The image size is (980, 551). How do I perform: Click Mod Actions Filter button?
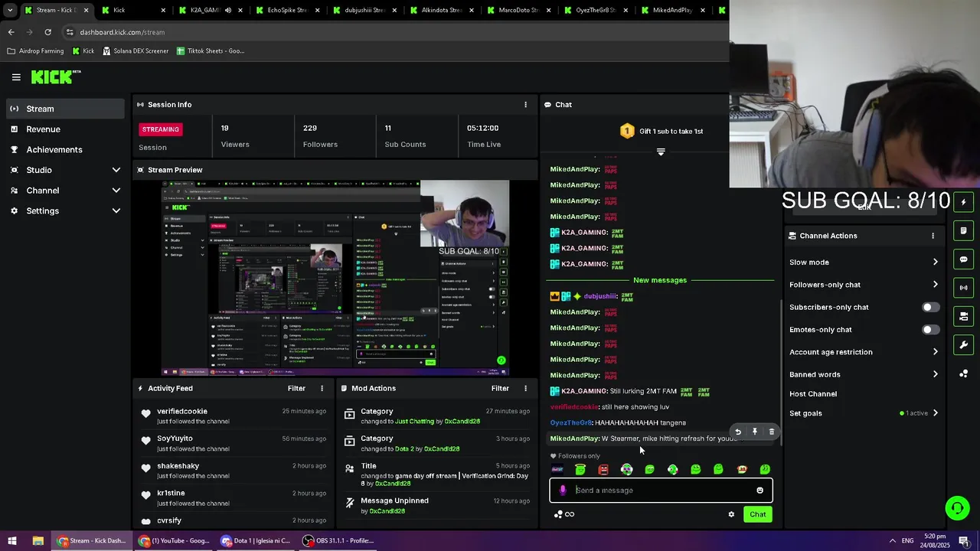500,388
